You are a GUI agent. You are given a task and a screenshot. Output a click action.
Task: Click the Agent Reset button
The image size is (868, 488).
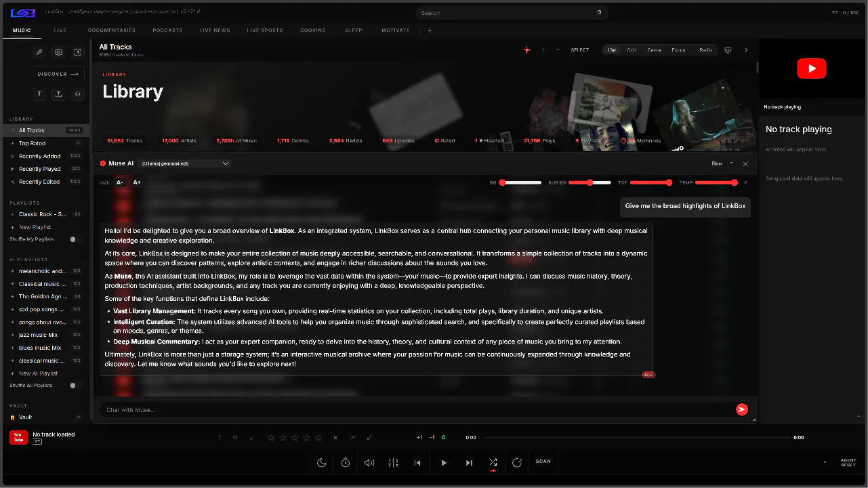pyautogui.click(x=848, y=462)
